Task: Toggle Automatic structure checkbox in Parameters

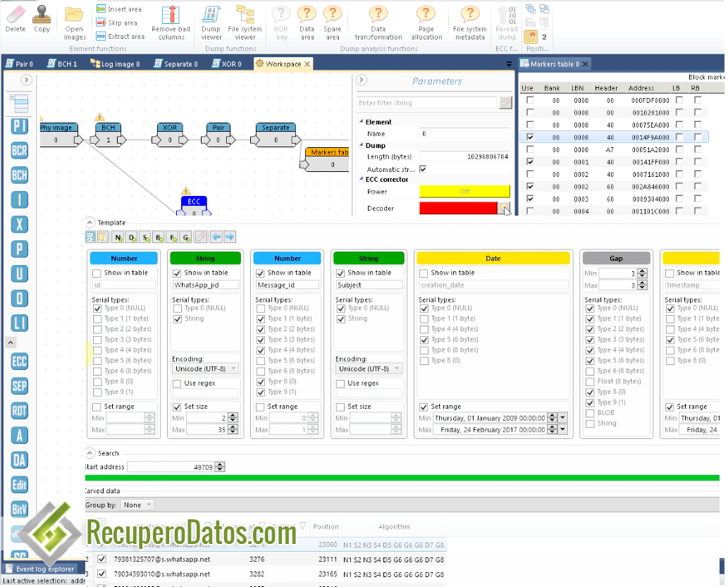Action: click(x=423, y=169)
